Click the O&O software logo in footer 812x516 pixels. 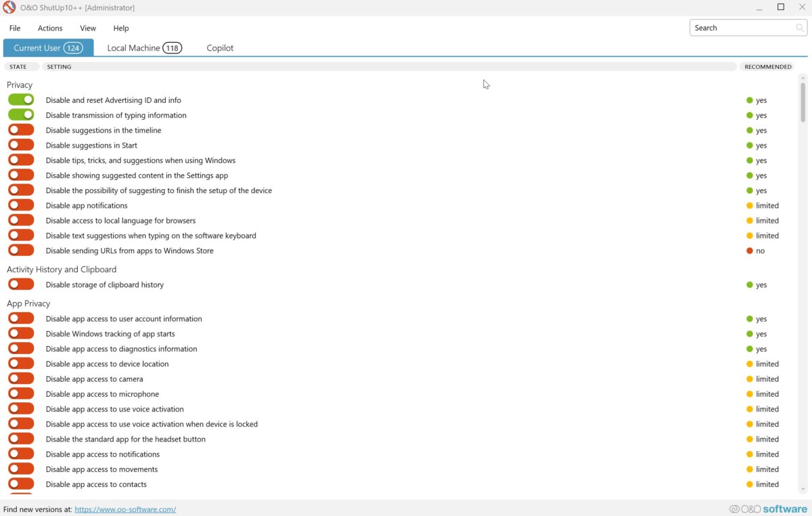click(768, 509)
